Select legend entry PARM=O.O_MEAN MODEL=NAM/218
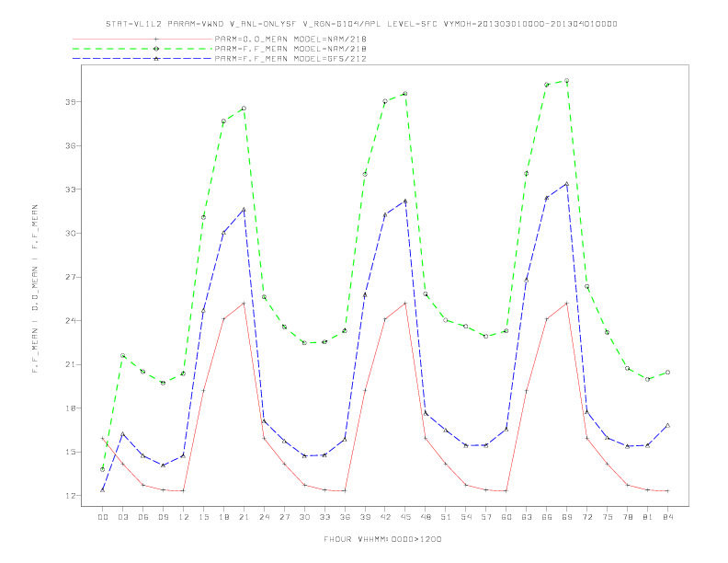The width and height of the screenshot is (728, 563). coord(290,39)
